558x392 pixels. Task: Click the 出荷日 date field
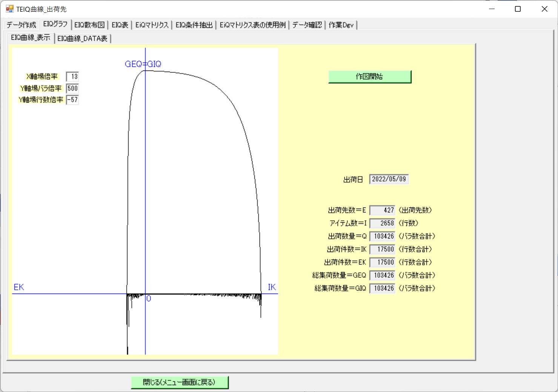pyautogui.click(x=389, y=179)
